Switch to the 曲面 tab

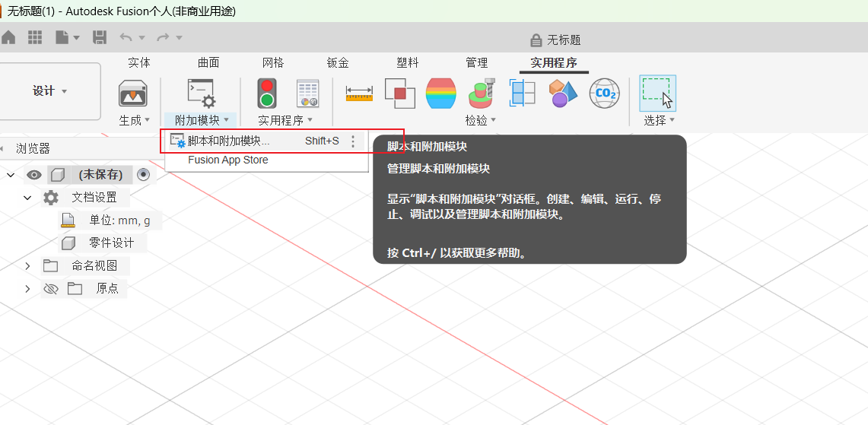(x=208, y=62)
